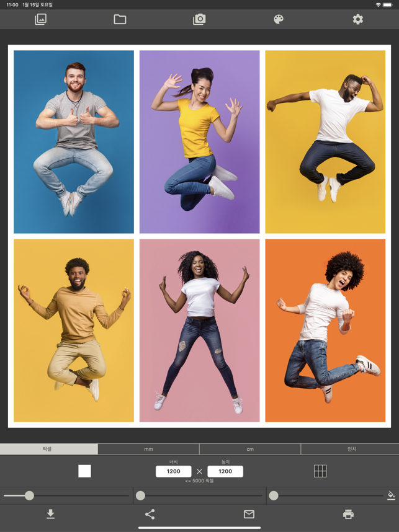Tap the paint bucket fill icon
This screenshot has height=532, width=399.
tap(391, 495)
